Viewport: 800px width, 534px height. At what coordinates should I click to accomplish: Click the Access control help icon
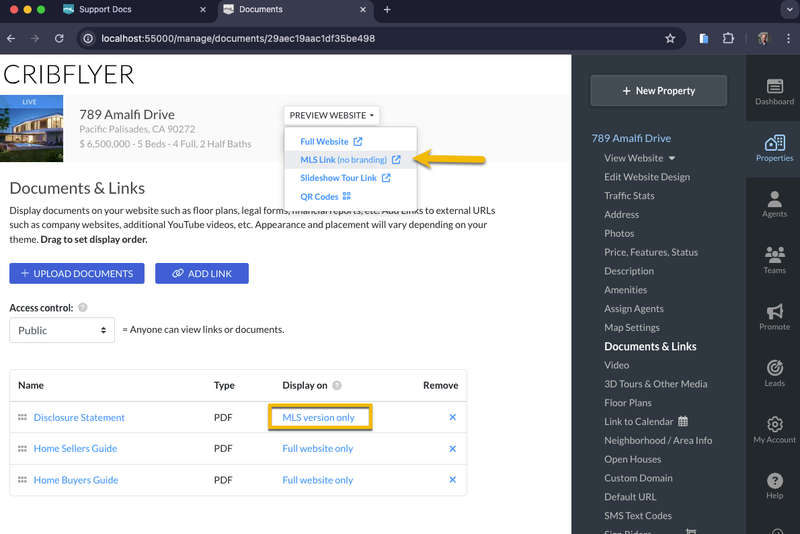(x=83, y=308)
